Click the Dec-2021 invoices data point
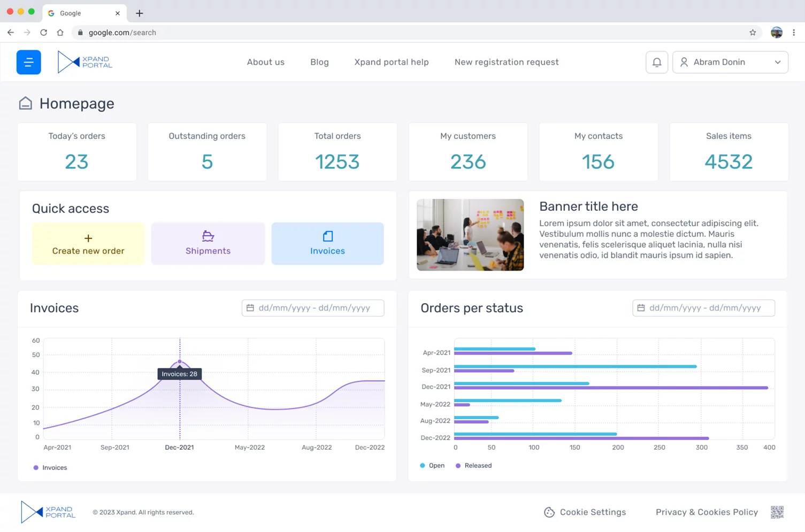 point(180,362)
